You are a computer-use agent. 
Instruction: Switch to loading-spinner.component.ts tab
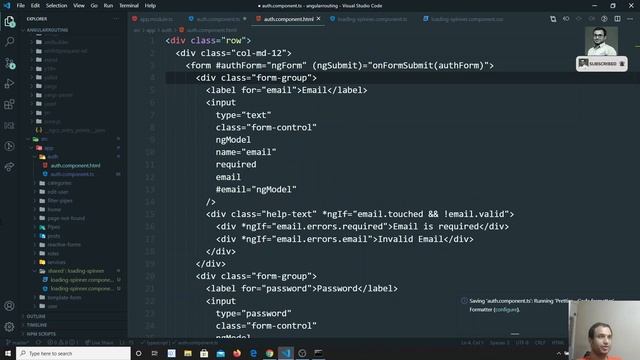(x=369, y=19)
